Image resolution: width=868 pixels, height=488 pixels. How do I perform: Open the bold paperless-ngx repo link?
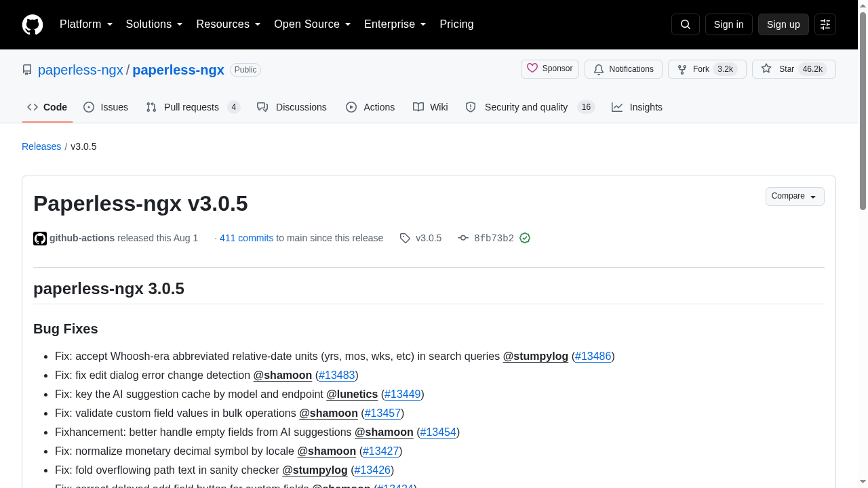pyautogui.click(x=178, y=70)
